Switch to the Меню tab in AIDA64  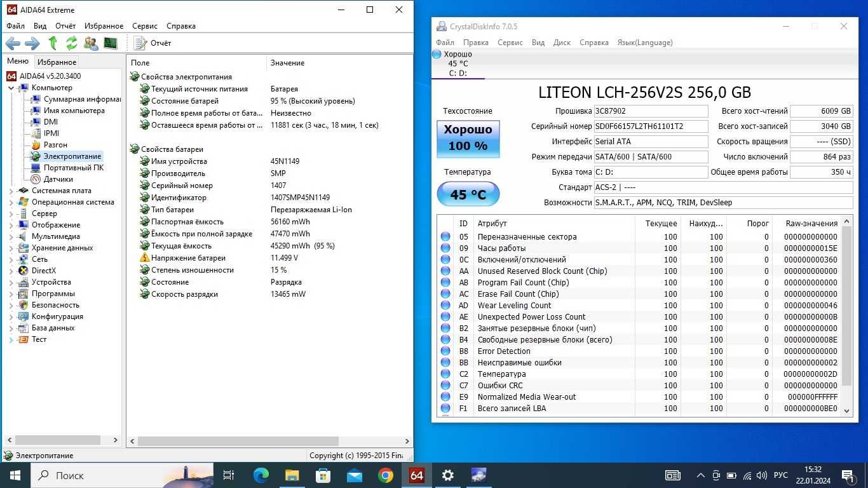click(x=18, y=61)
